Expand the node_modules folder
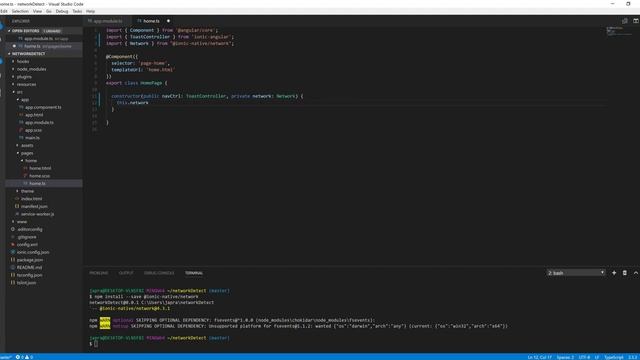The width and height of the screenshot is (640, 360). click(x=31, y=69)
